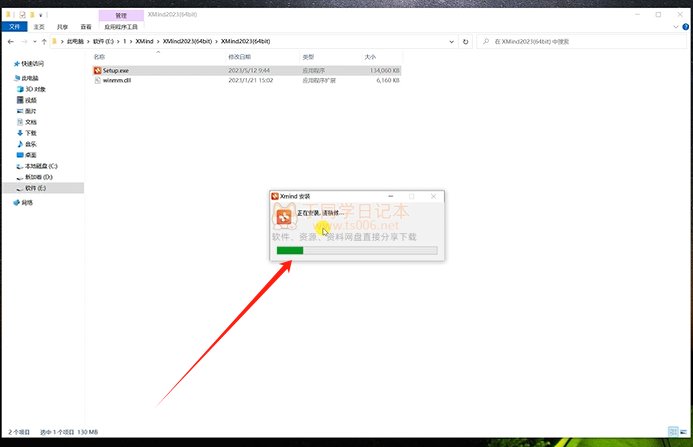Select 本地磁盘 (C:) drive in sidebar
The width and height of the screenshot is (693, 447).
coord(37,166)
